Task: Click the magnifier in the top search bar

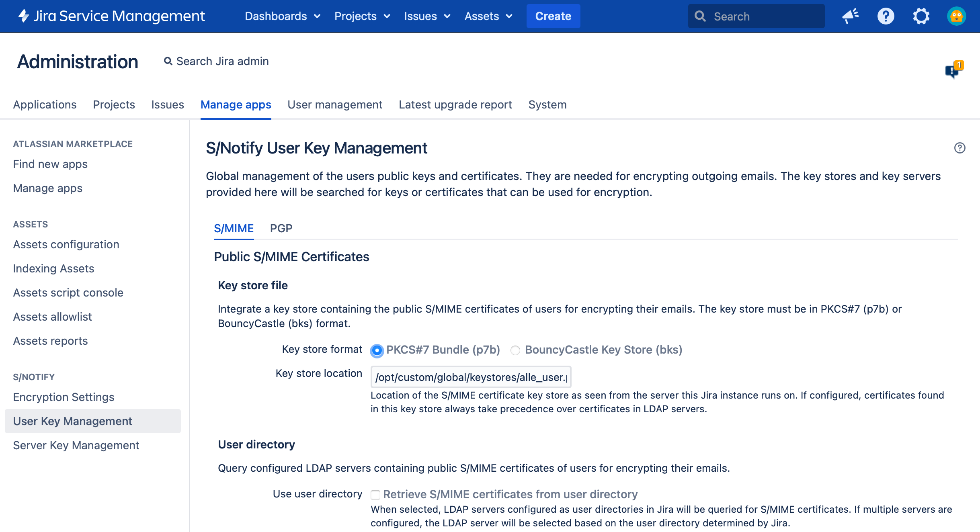Action: point(701,16)
